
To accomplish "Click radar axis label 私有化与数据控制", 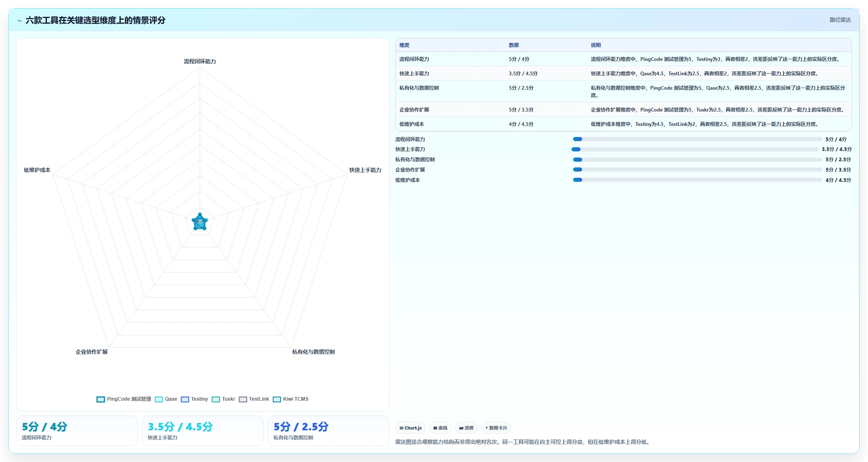I will pyautogui.click(x=313, y=352).
